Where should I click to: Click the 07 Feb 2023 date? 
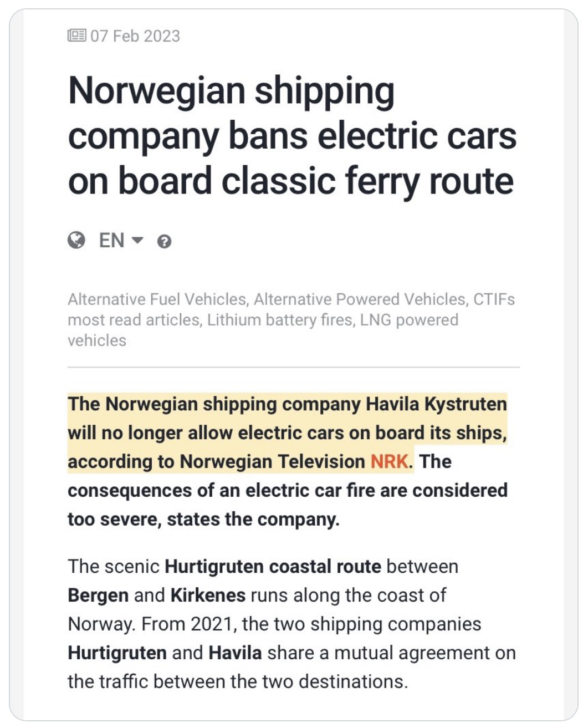[135, 36]
